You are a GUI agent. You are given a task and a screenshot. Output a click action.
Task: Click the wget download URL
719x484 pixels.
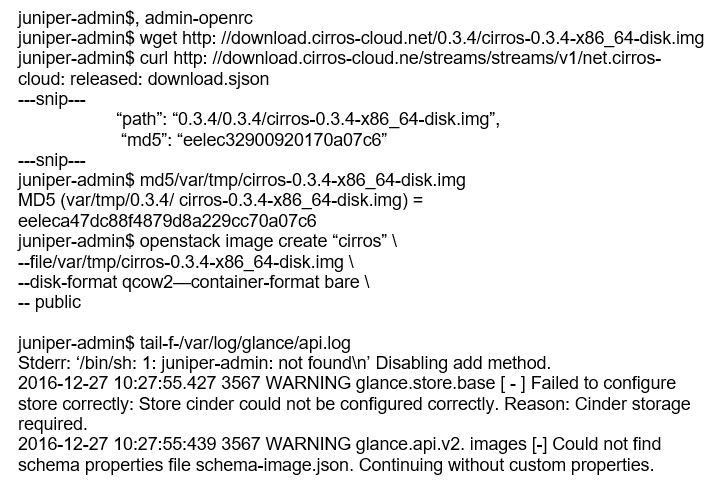pyautogui.click(x=448, y=38)
